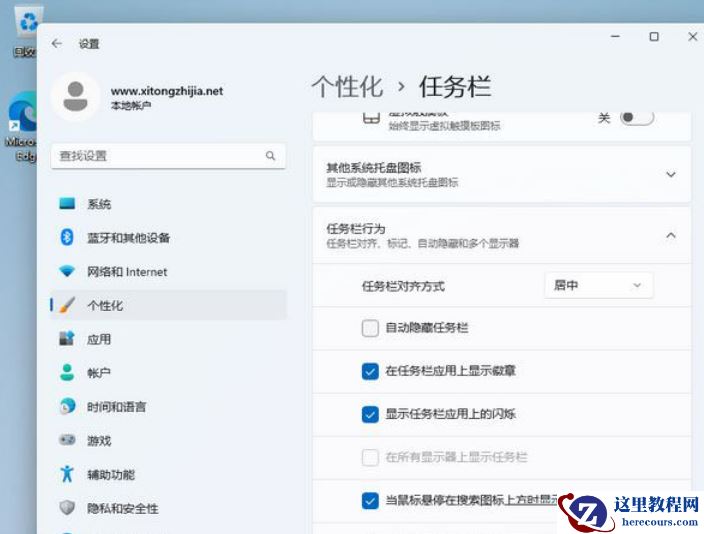
Task: Click the 应用 apps icon
Action: 67,339
